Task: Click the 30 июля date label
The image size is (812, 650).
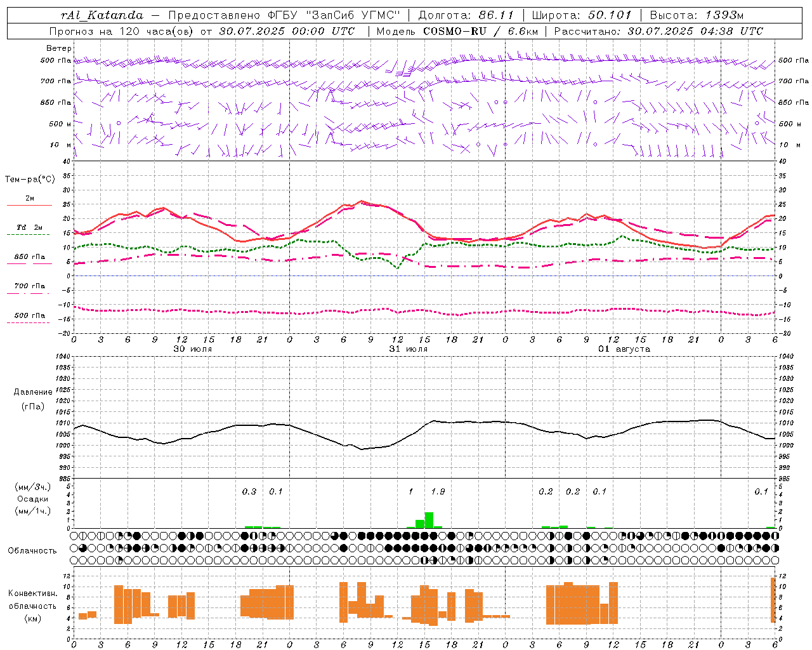Action: click(x=193, y=349)
